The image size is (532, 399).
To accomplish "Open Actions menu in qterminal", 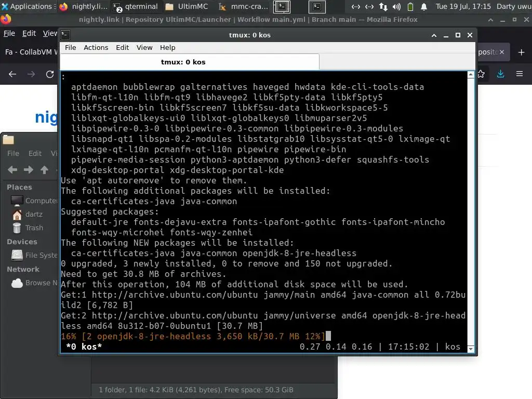I will tap(96, 47).
